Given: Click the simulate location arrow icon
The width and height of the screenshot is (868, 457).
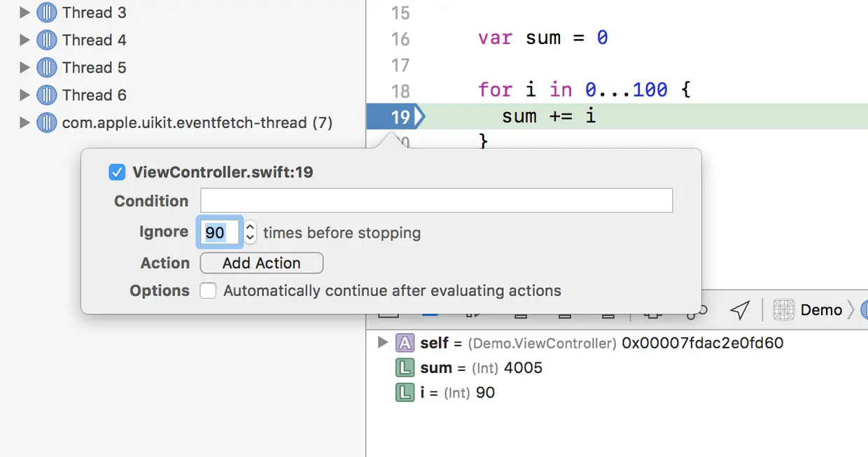Looking at the screenshot, I should 739,310.
